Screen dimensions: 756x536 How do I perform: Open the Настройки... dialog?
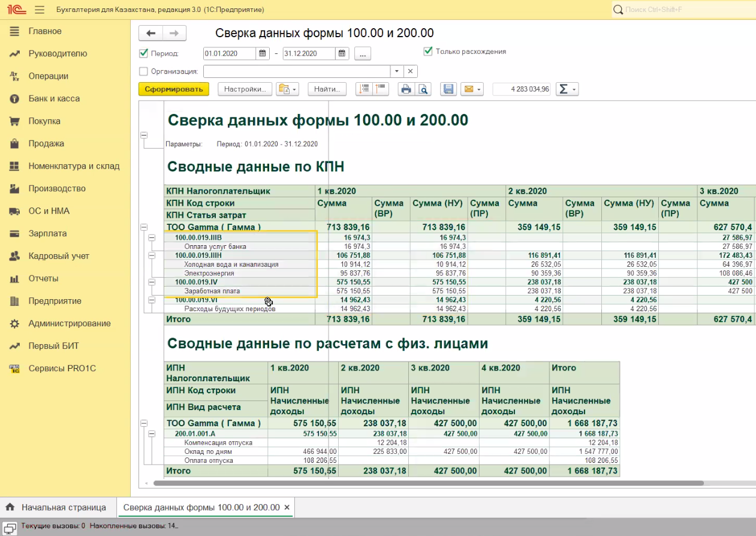pyautogui.click(x=245, y=89)
